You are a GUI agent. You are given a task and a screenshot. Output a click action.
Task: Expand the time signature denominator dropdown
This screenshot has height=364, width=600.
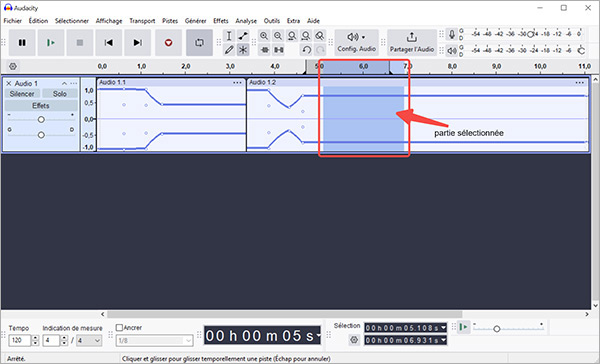click(x=89, y=340)
